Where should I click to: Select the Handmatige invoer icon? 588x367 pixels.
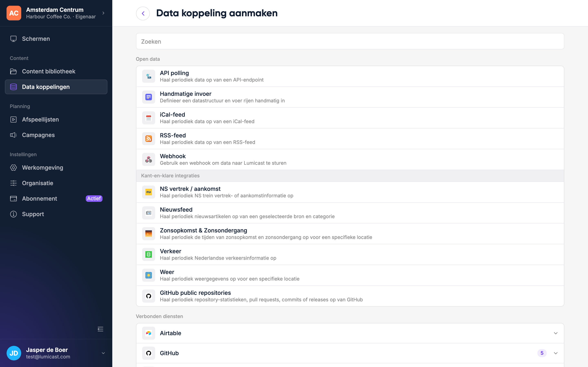click(148, 97)
